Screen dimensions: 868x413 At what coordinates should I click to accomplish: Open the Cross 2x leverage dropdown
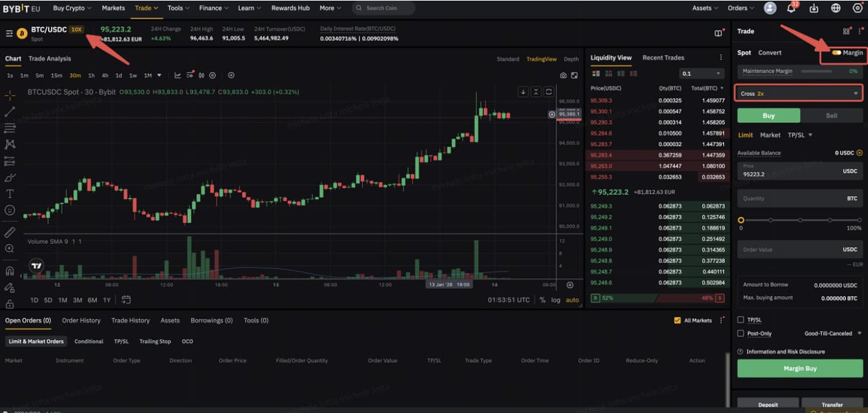point(799,93)
